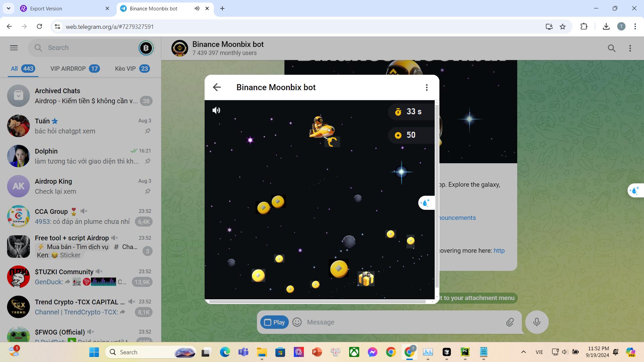This screenshot has height=362, width=644.
Task: Click the taskbar Search box
Action: [x=151, y=352]
